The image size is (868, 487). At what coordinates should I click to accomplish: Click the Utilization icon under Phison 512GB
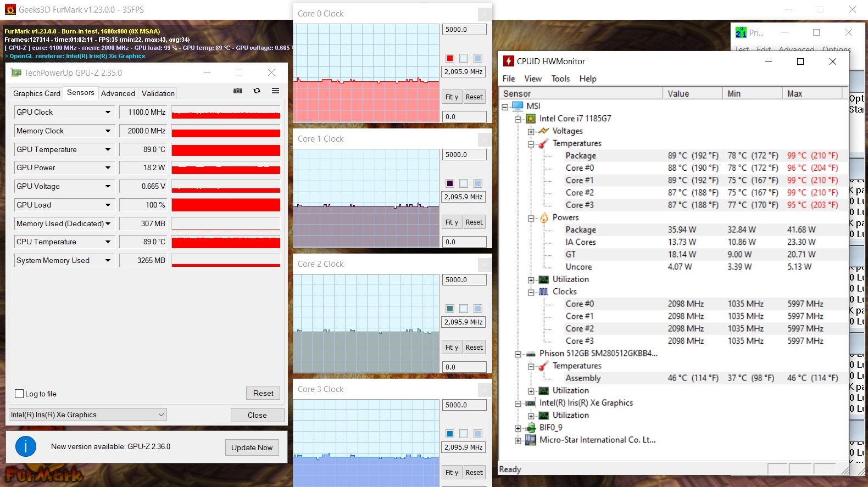[x=543, y=390]
